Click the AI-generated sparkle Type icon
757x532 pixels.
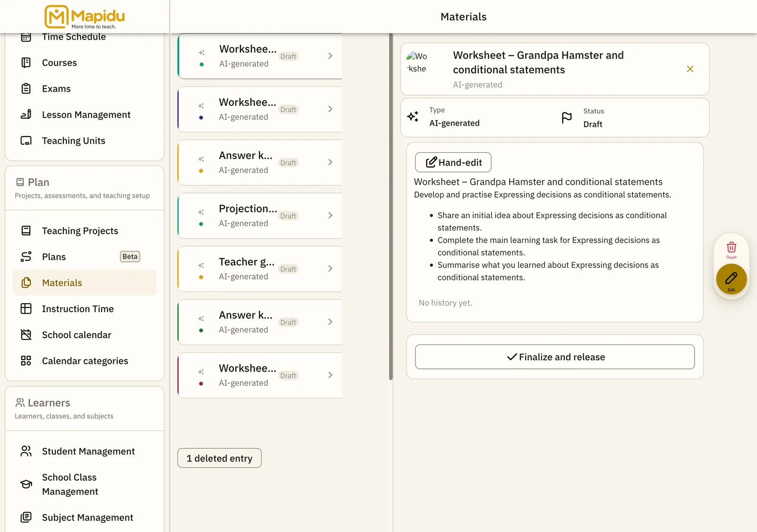tap(413, 116)
